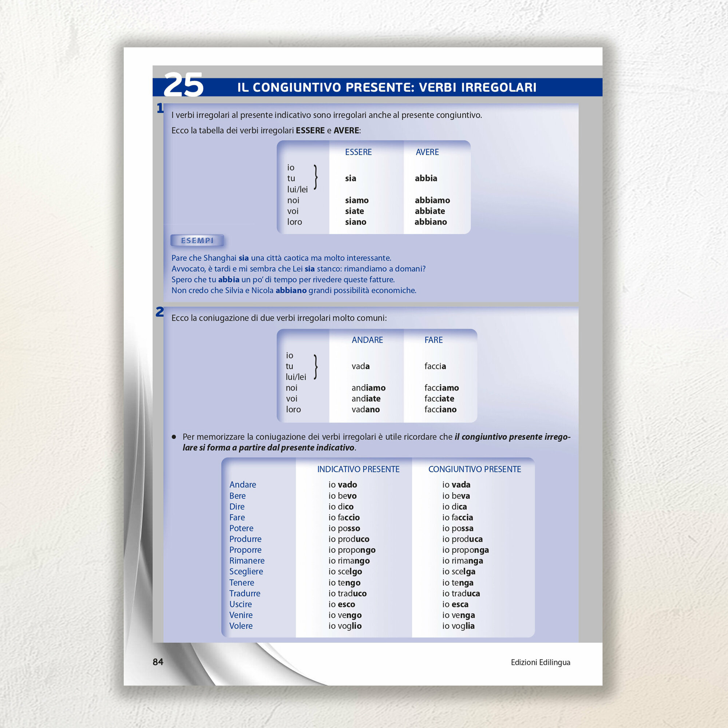Image resolution: width=728 pixels, height=728 pixels.
Task: Click the chapter title banner text
Action: [387, 87]
